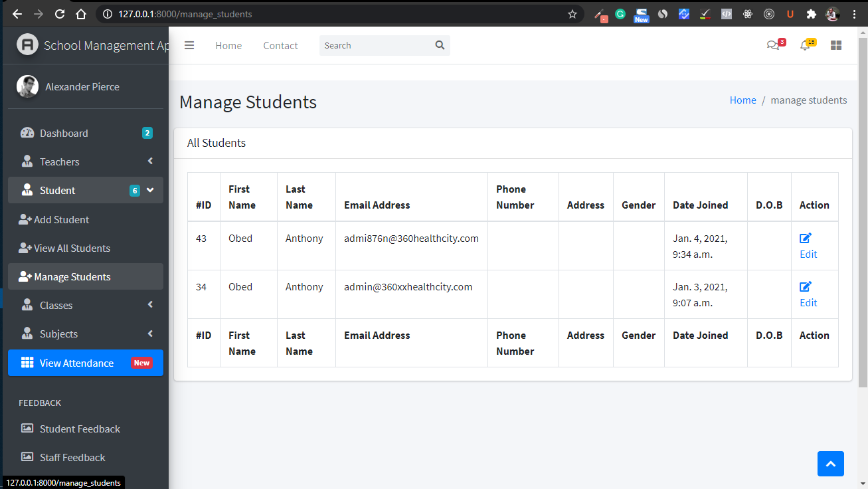Click the grid apps icon in the header

click(835, 45)
